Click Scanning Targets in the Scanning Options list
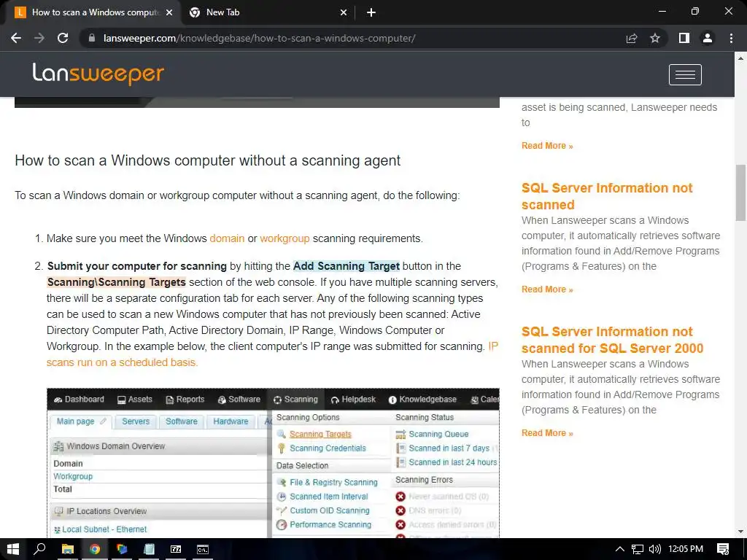The width and height of the screenshot is (747, 560). 320,435
